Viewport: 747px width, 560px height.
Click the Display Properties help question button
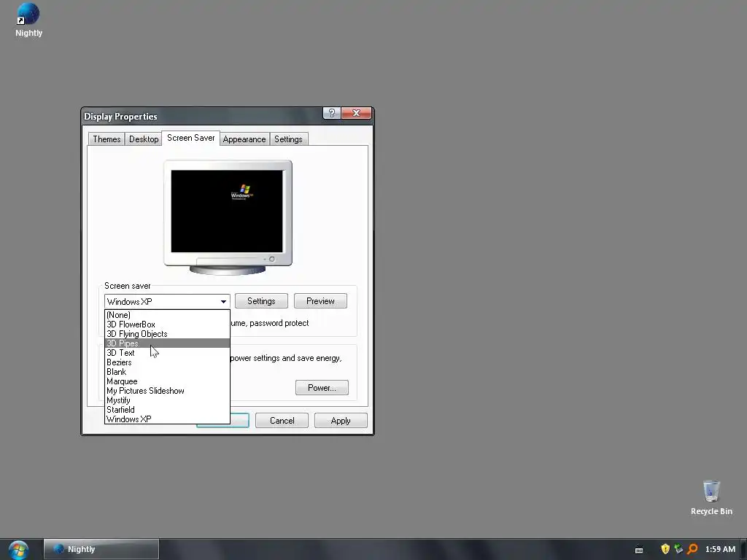[332, 113]
